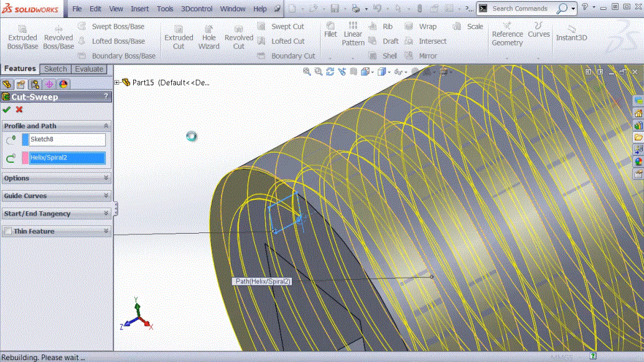
Task: Expand the Start/End Tangency section
Action: click(106, 214)
